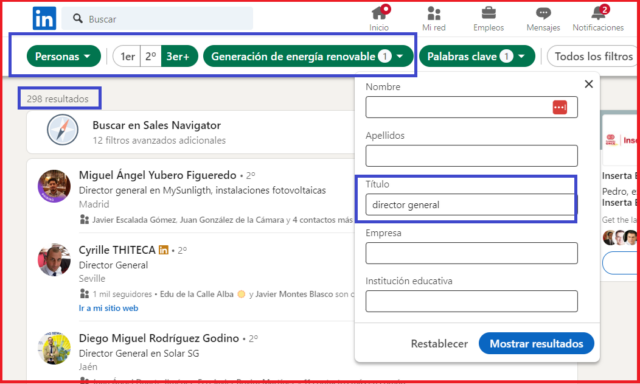Click 12 filtros avanzados adicionales text

[159, 140]
